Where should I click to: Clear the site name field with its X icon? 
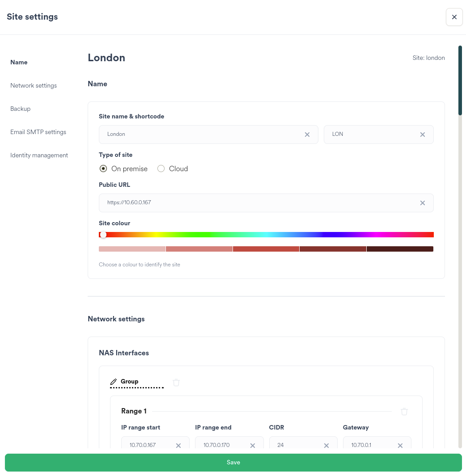click(x=307, y=134)
